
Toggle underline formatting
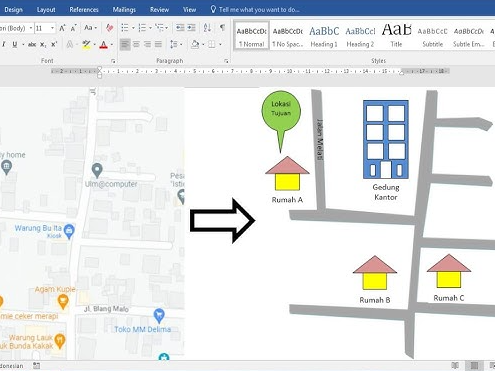pos(15,44)
